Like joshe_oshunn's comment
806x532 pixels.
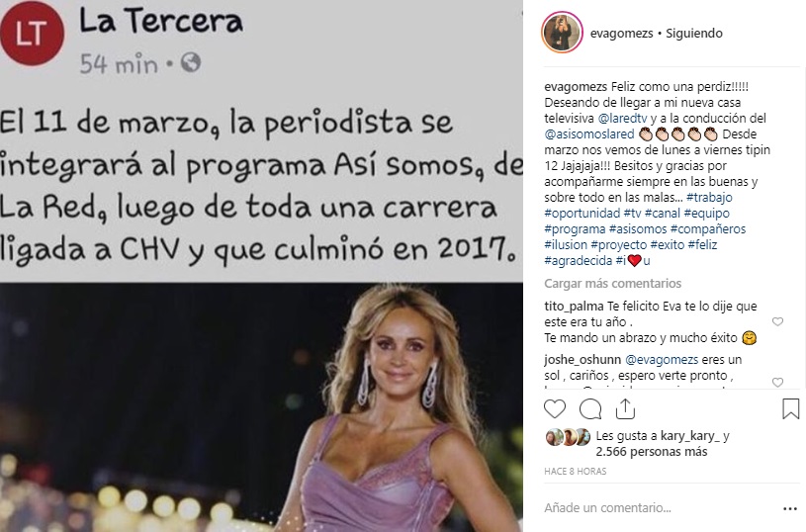(777, 382)
